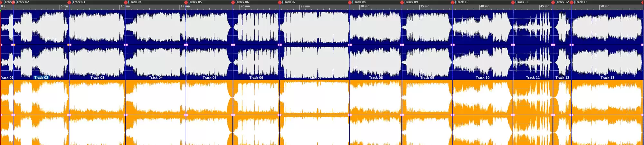644x145 pixels.
Task: Click the red diamond marker for Track 10
Action: coord(452,2)
